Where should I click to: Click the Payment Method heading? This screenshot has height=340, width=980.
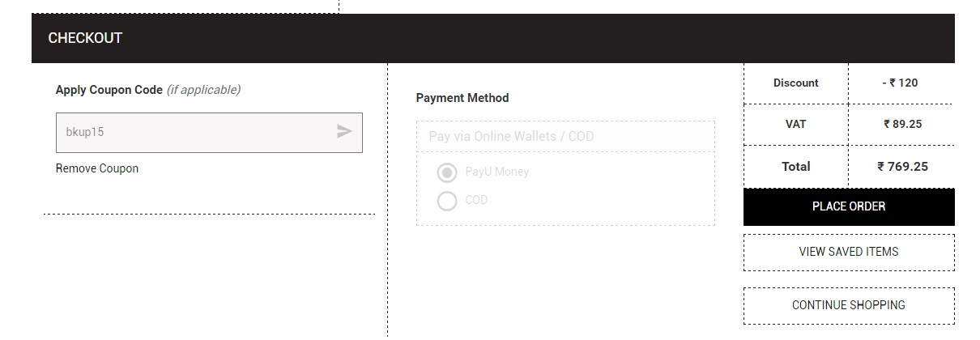click(462, 98)
